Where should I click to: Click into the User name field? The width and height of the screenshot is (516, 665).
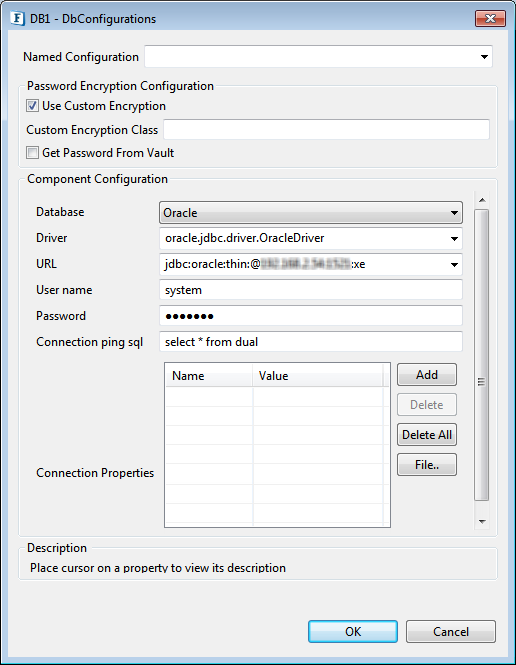coord(311,290)
